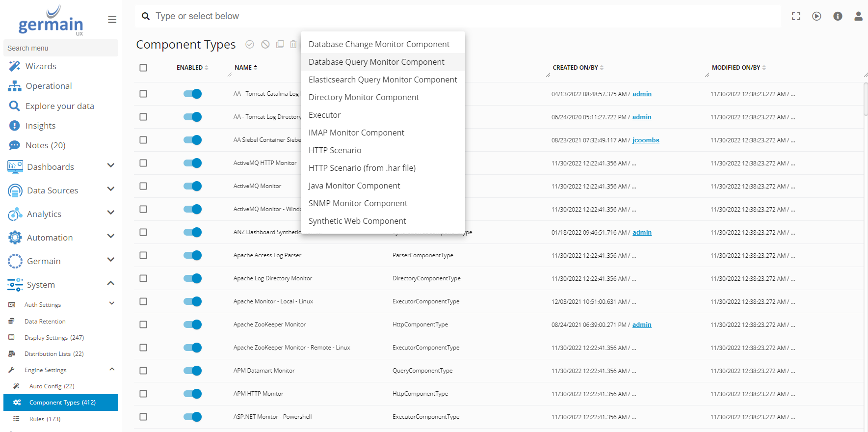
Task: Open the info icon in top bar
Action: point(838,16)
